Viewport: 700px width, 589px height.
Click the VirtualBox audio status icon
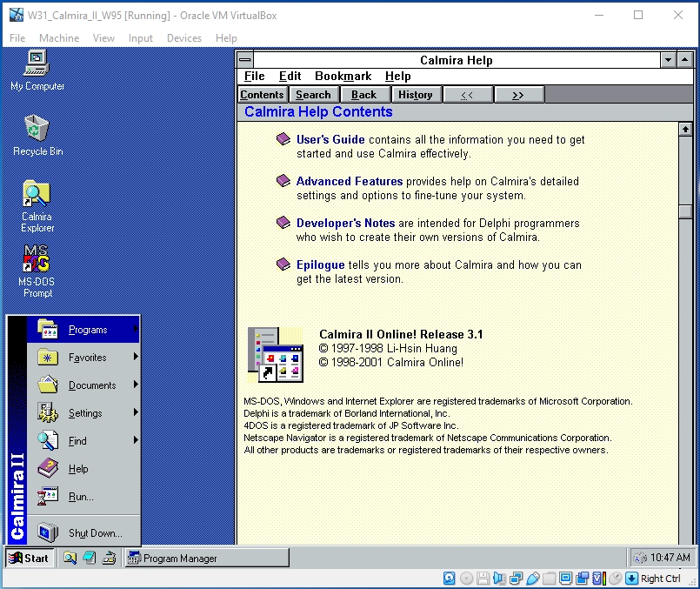click(499, 579)
